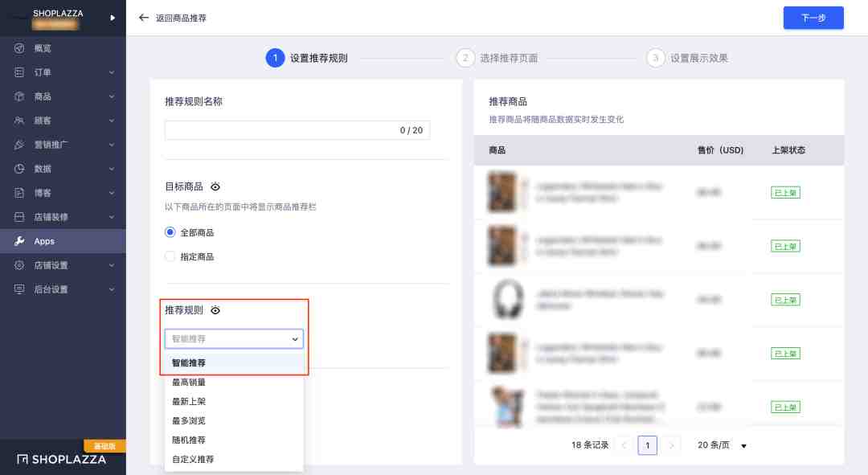The image size is (868, 475).
Task: Click the 数据 data sidebar icon
Action: (x=19, y=168)
